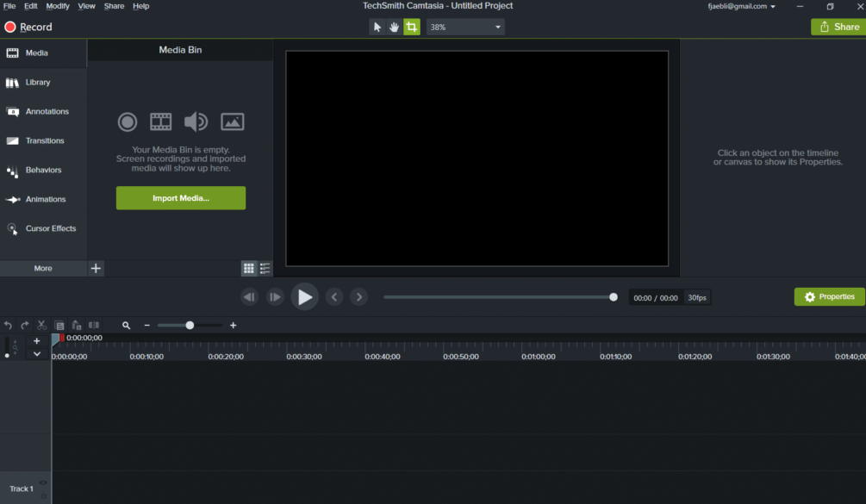Click the red Record circle icon
This screenshot has width=866, height=504.
point(10,27)
